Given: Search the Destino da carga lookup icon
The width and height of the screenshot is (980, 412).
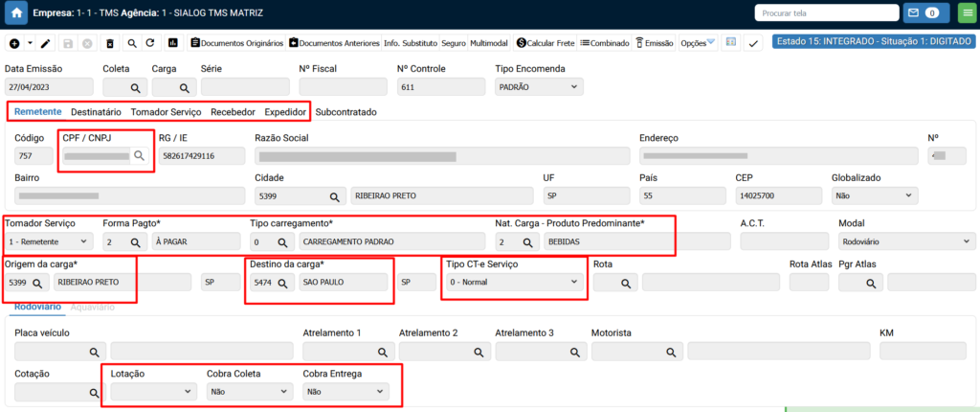Looking at the screenshot, I should pos(283,283).
